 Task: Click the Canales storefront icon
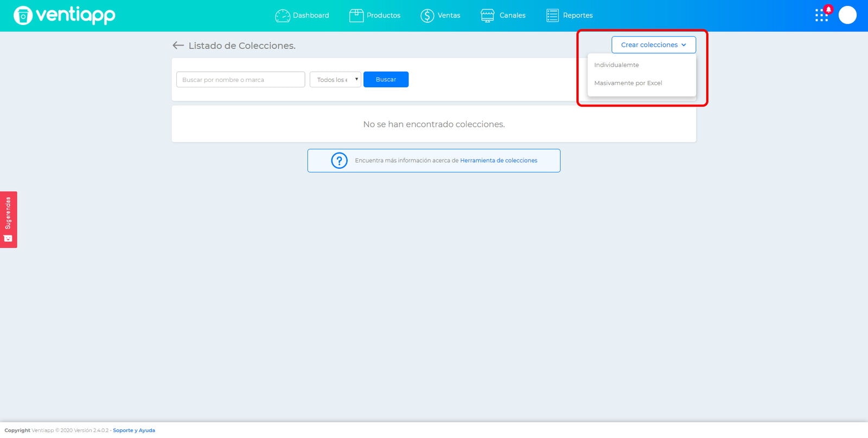tap(488, 16)
